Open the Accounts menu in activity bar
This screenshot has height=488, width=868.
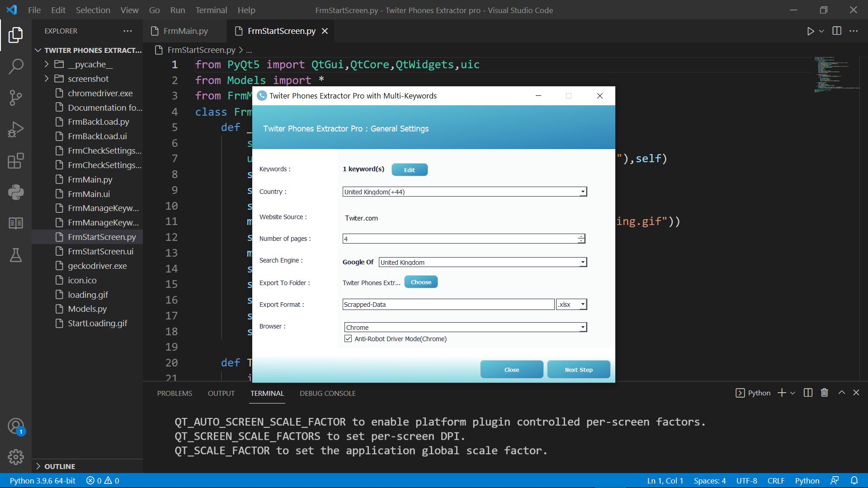pyautogui.click(x=16, y=426)
